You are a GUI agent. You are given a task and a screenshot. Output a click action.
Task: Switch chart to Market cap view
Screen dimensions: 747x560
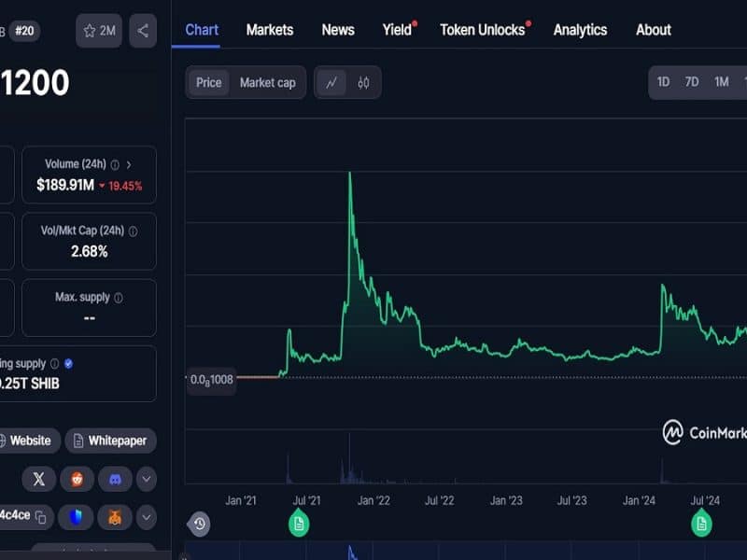267,82
